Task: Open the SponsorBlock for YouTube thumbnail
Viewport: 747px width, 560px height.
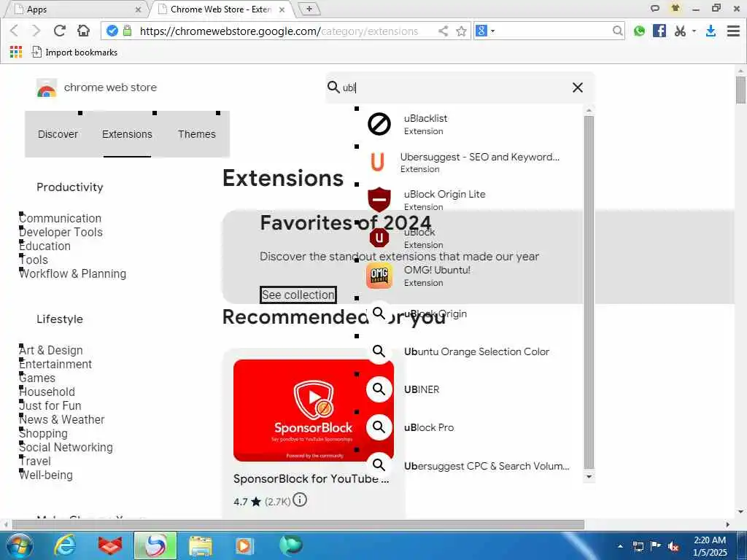Action: pos(314,411)
